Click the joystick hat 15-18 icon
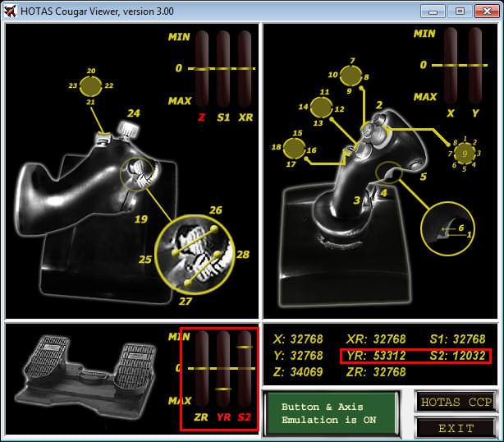504x442 pixels. pos(293,148)
